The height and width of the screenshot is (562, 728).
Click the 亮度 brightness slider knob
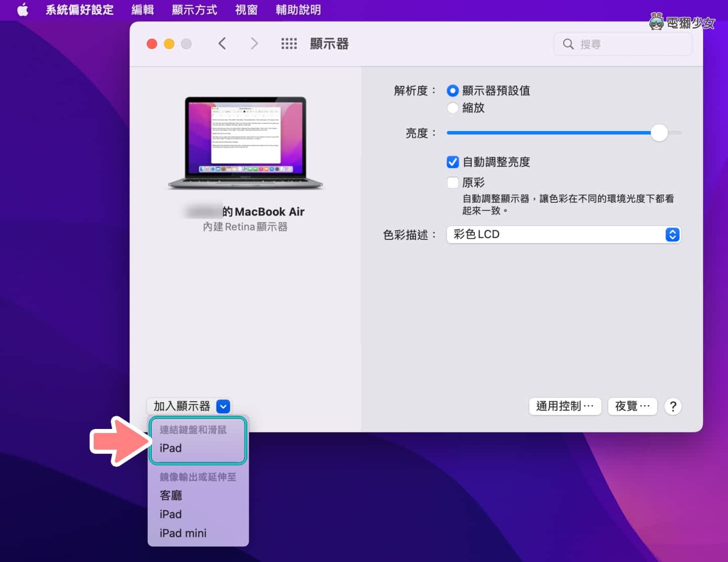pos(659,133)
